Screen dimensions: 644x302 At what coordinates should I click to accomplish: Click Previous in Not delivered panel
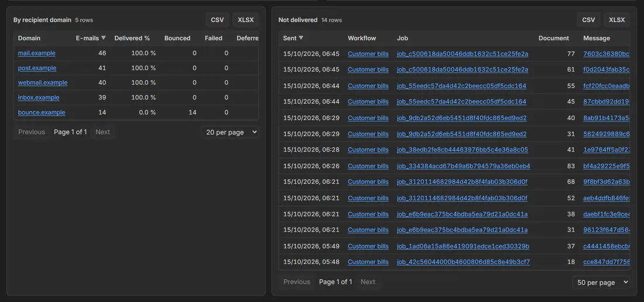click(x=297, y=282)
